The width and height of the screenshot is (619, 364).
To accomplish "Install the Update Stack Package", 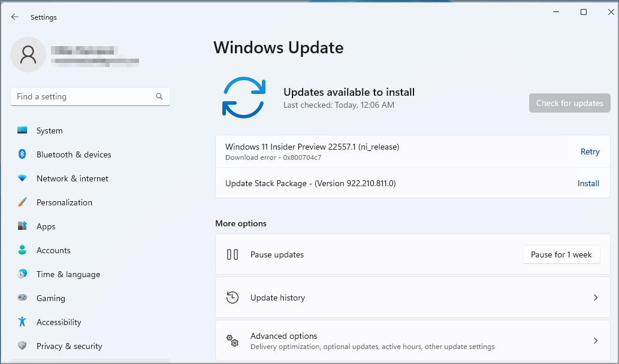I will tap(588, 183).
